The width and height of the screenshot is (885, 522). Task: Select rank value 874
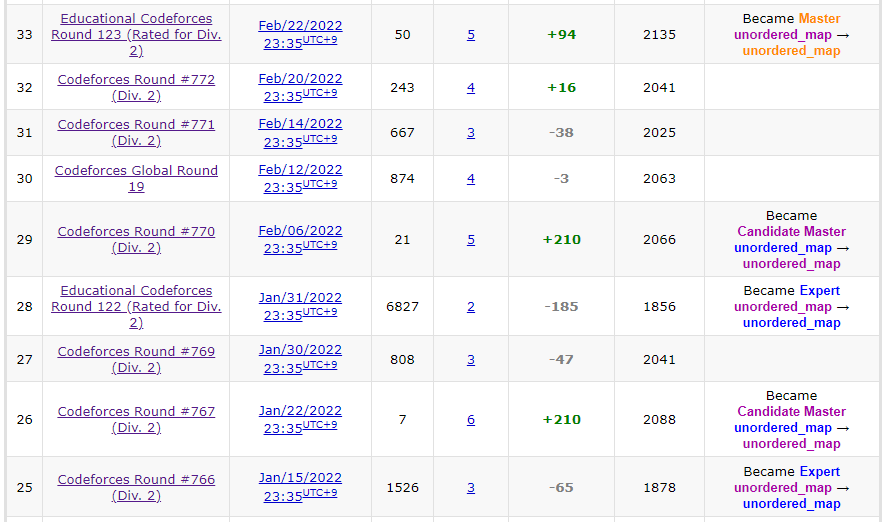402,178
